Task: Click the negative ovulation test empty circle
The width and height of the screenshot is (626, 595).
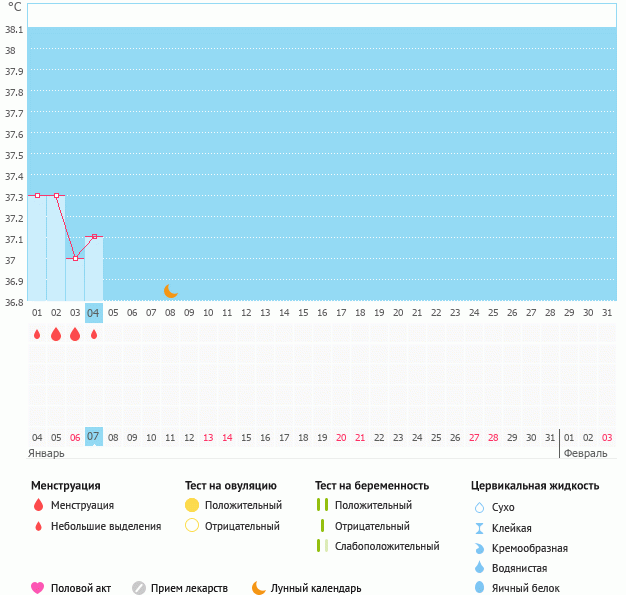Action: (192, 526)
